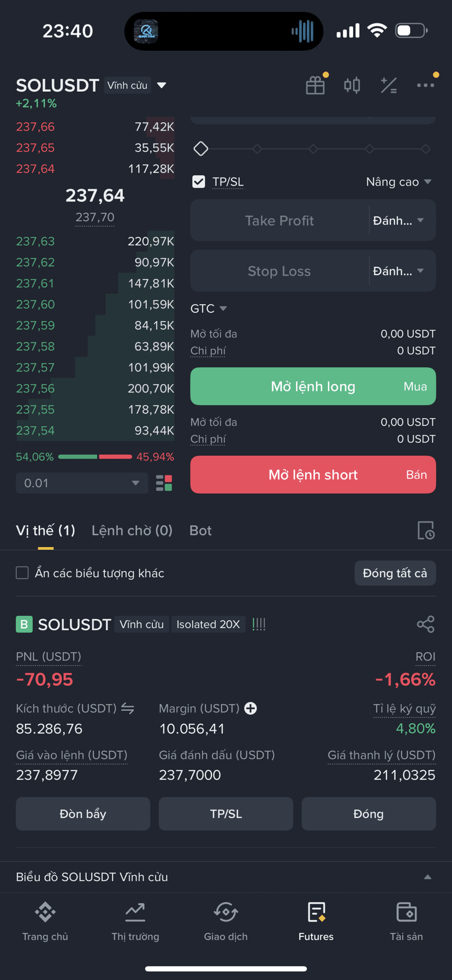Open the candlestick chart icon
Viewport: 452px width, 980px height.
pyautogui.click(x=352, y=85)
